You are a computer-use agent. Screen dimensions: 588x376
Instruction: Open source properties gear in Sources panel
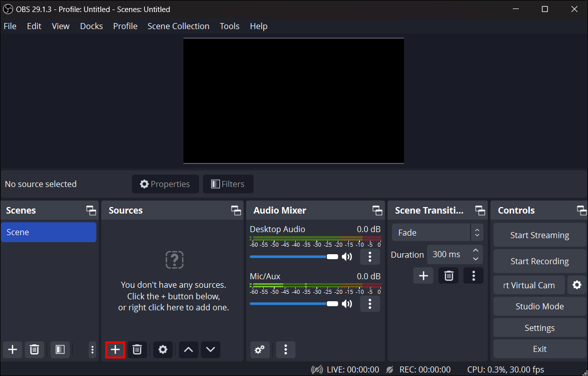coord(163,349)
